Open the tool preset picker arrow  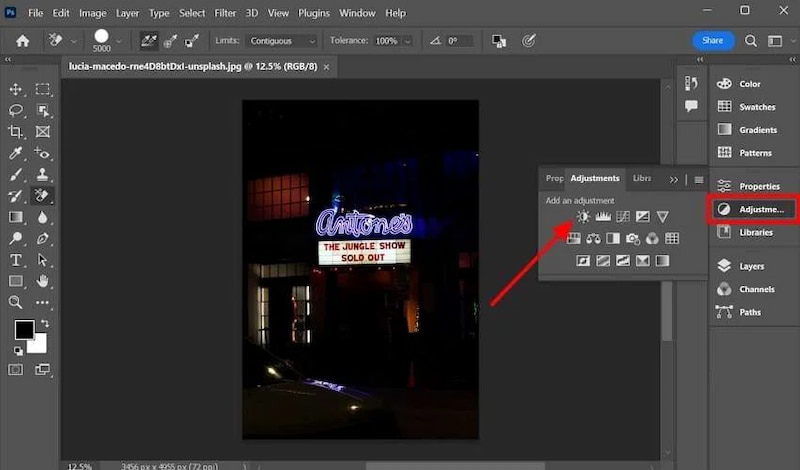click(73, 41)
